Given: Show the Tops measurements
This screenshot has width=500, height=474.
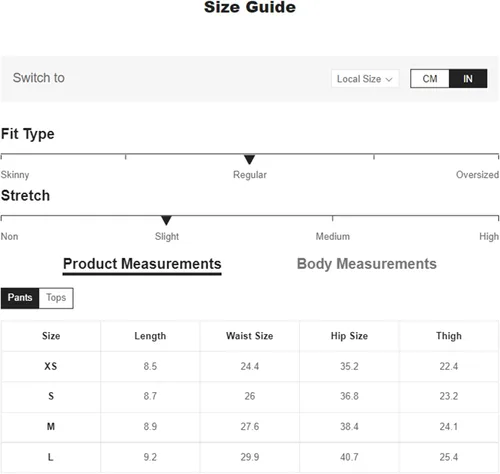Looking at the screenshot, I should click(x=56, y=298).
